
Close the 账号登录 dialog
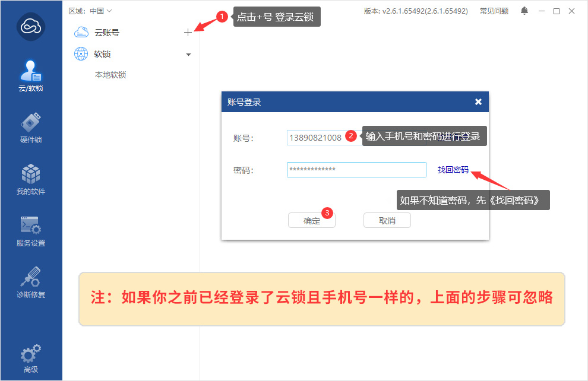click(478, 101)
